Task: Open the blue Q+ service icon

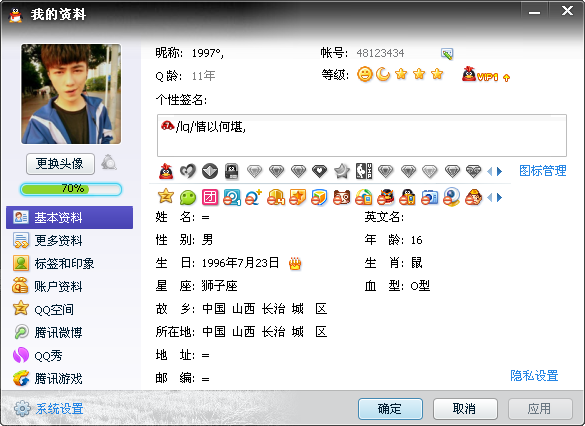Action: (x=254, y=197)
